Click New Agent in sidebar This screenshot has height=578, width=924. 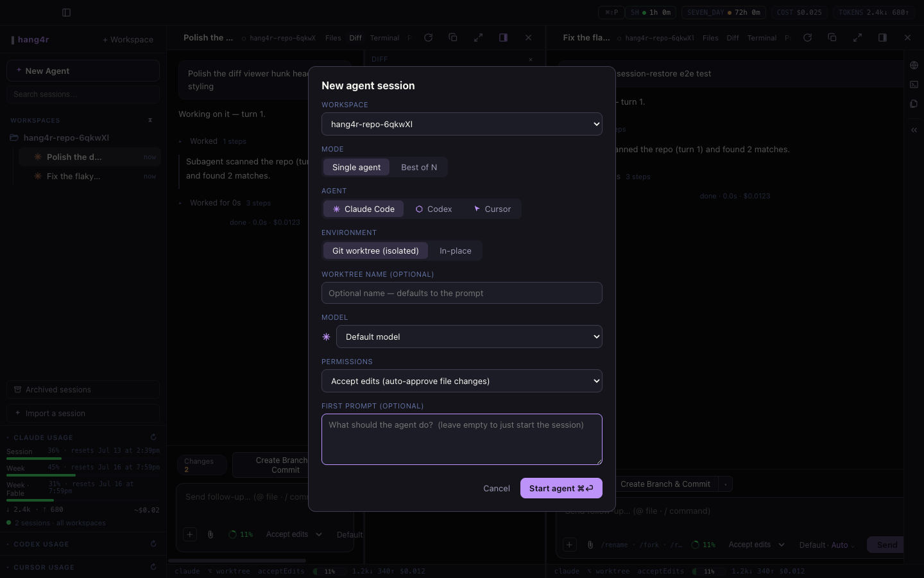point(83,71)
